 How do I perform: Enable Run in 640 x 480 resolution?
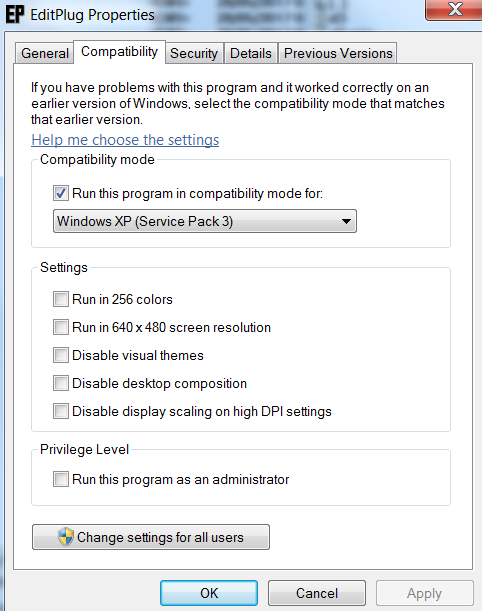tap(61, 327)
